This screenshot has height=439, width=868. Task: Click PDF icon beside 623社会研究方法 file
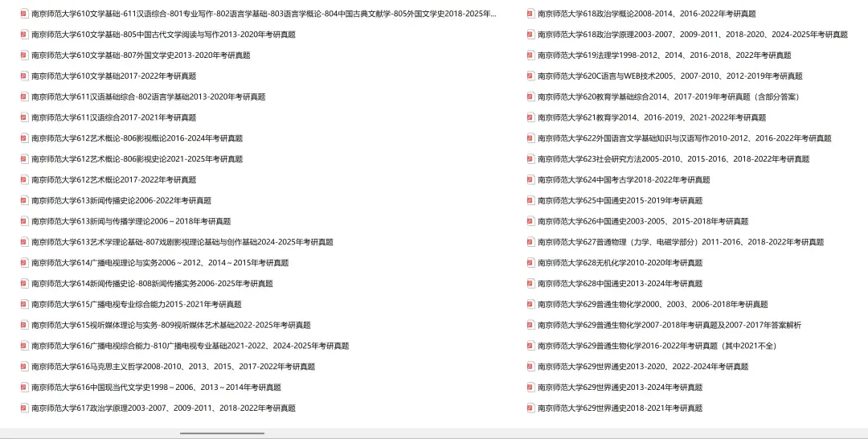pyautogui.click(x=530, y=159)
